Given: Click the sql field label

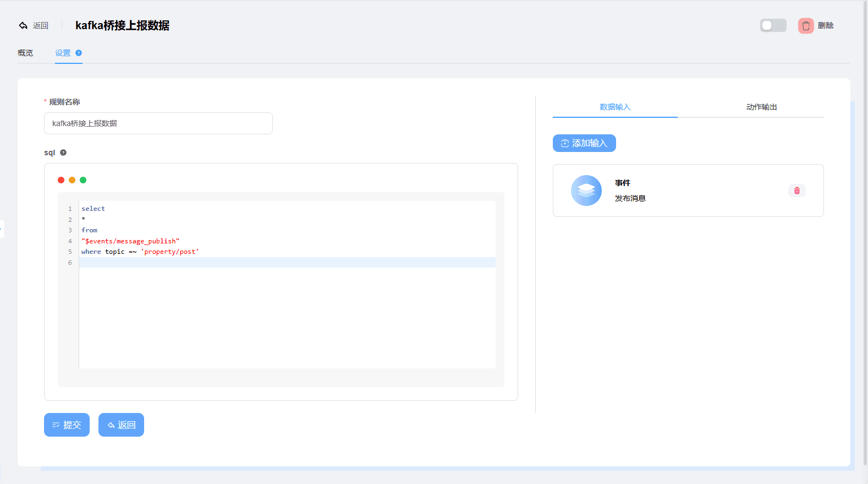Looking at the screenshot, I should coord(50,153).
